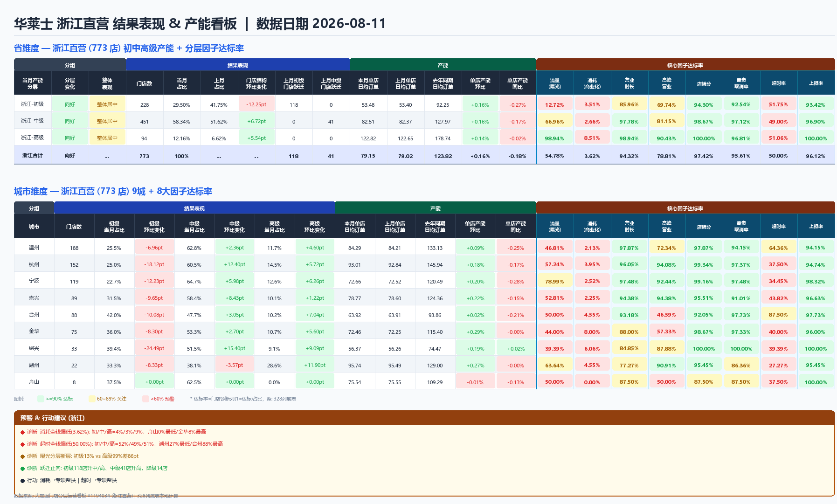Click "结果表现" group header in province table
This screenshot has width=837, height=504.
tap(238, 65)
